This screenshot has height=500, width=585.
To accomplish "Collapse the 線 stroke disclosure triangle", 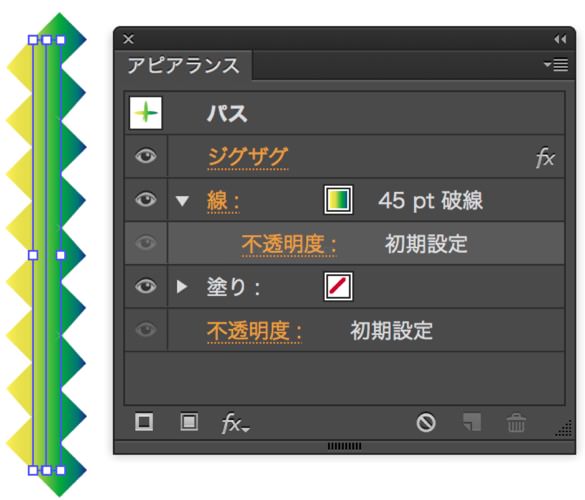I will pos(182,201).
